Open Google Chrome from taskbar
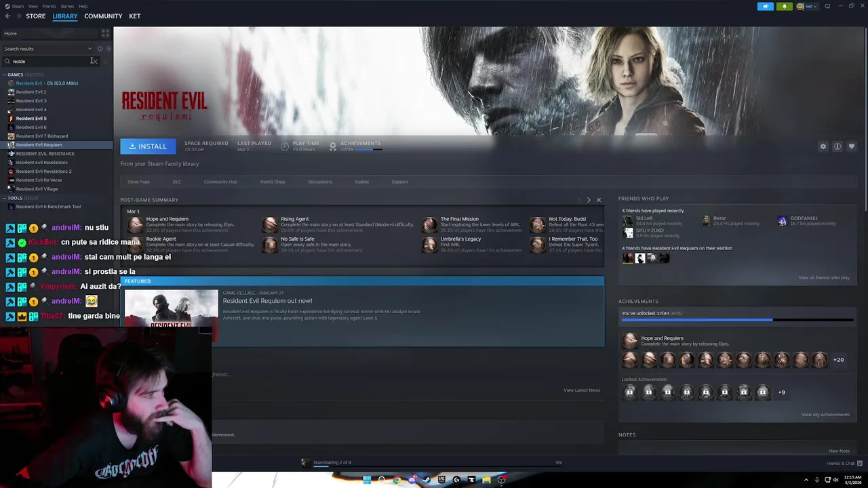The image size is (868, 488). [397, 480]
